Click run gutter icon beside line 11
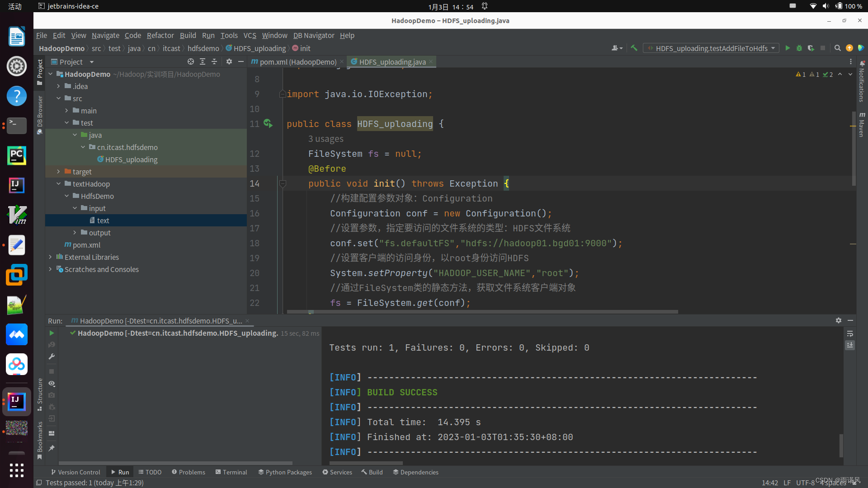 tap(268, 123)
